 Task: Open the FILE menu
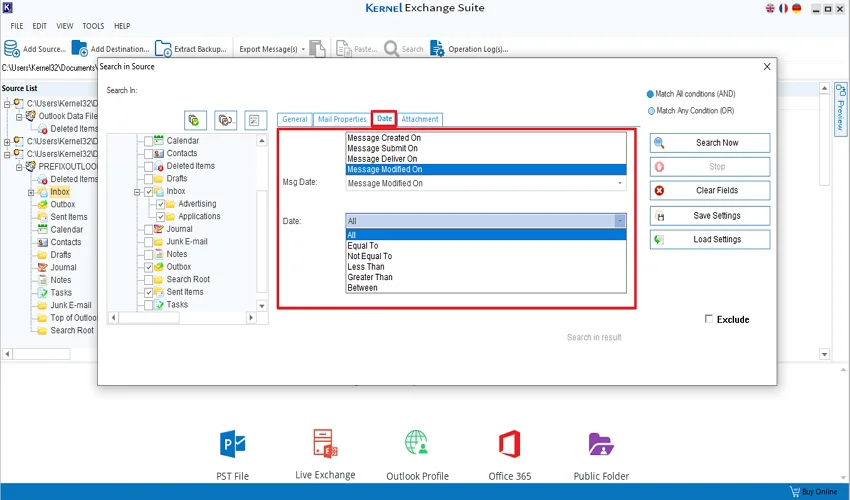click(17, 26)
